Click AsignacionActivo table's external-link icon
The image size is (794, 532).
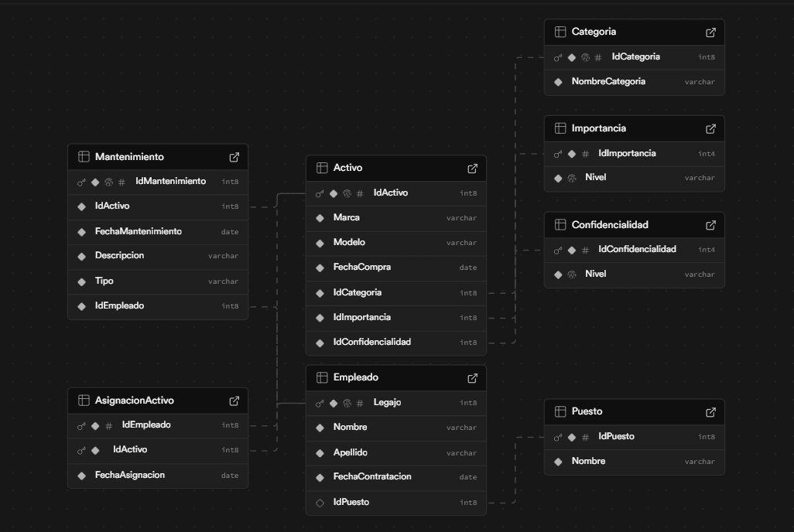point(234,401)
